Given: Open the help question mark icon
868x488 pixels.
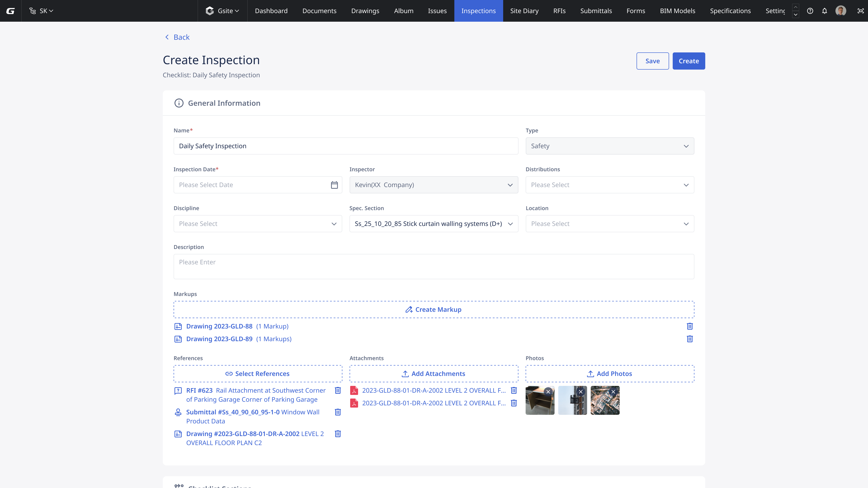Looking at the screenshot, I should pyautogui.click(x=810, y=11).
